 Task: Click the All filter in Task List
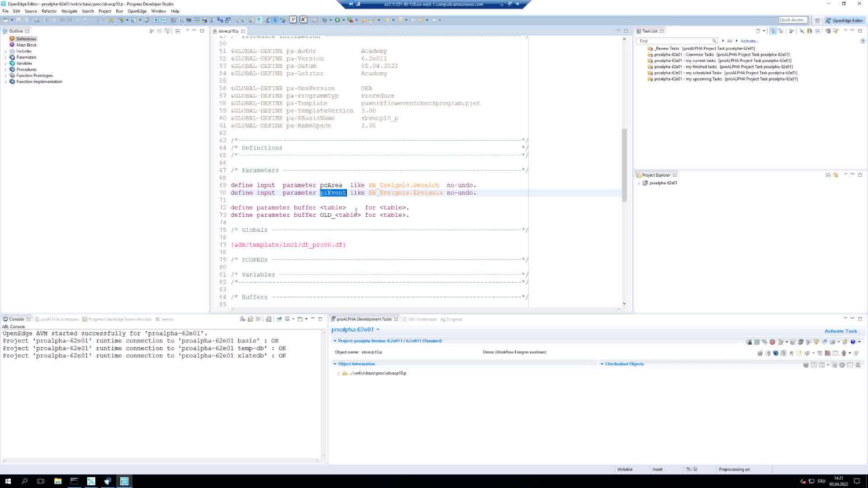(729, 41)
